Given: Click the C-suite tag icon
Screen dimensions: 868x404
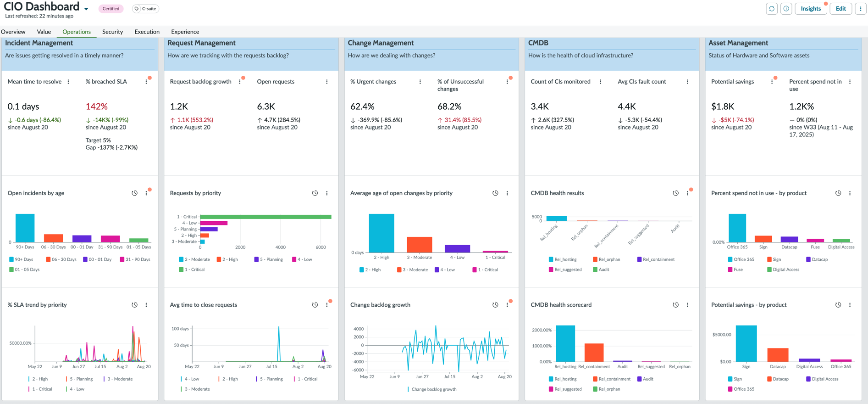Looking at the screenshot, I should (x=137, y=9).
